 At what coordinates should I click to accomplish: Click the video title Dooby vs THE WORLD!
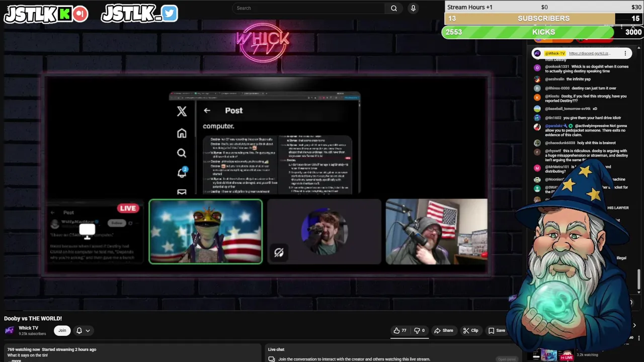[33, 318]
